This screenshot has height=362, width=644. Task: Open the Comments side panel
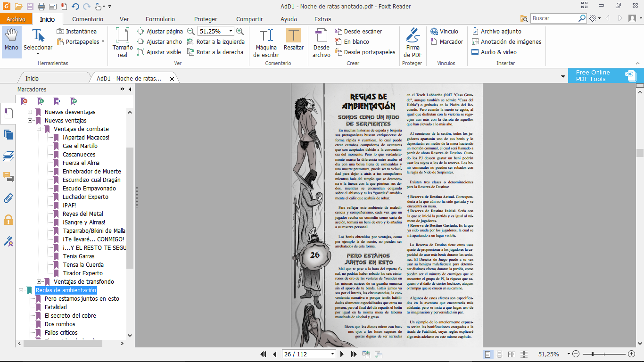click(8, 177)
